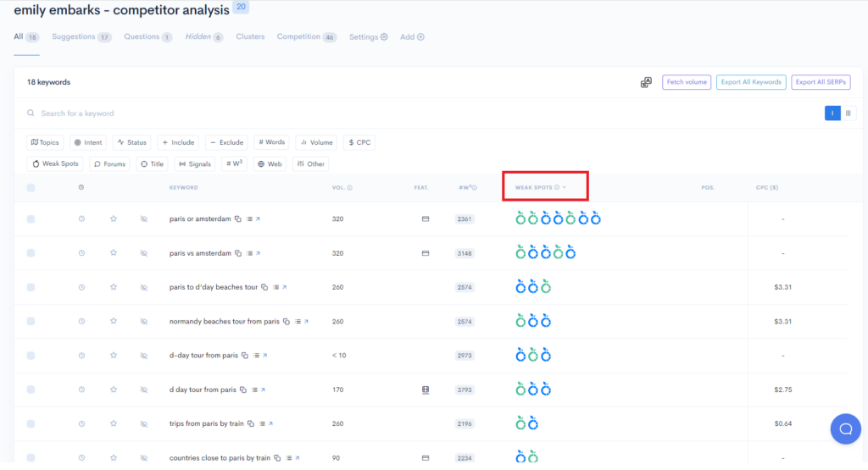Click the Export All Keywords button

click(x=750, y=82)
